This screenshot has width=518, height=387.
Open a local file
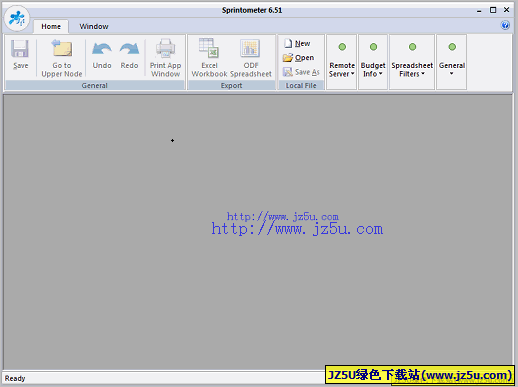pos(298,58)
